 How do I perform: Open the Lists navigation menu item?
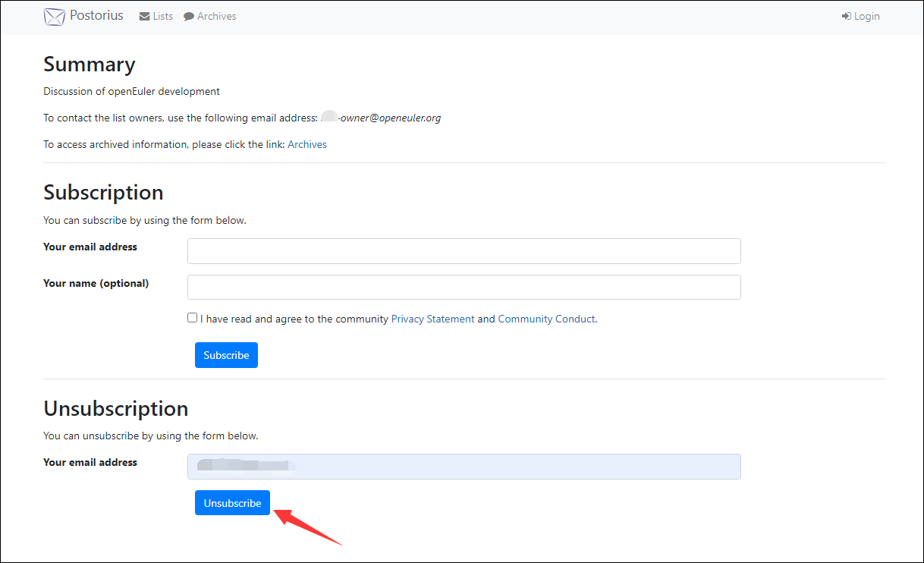point(162,17)
